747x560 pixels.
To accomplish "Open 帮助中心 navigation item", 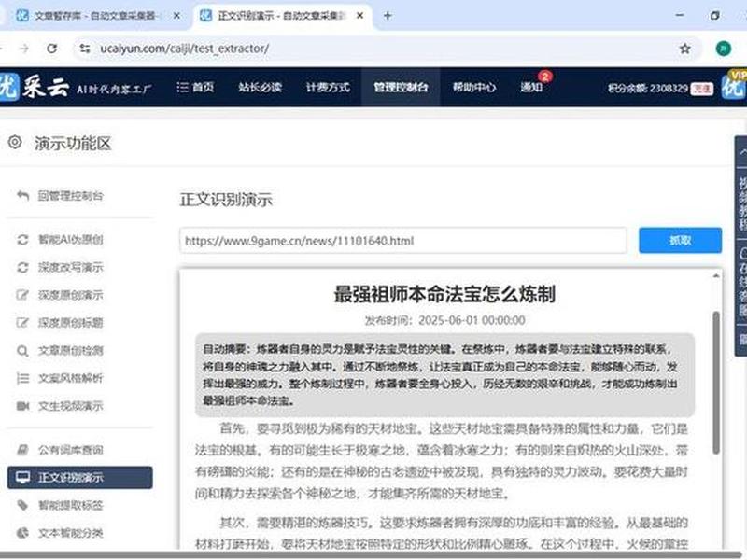I will (474, 87).
